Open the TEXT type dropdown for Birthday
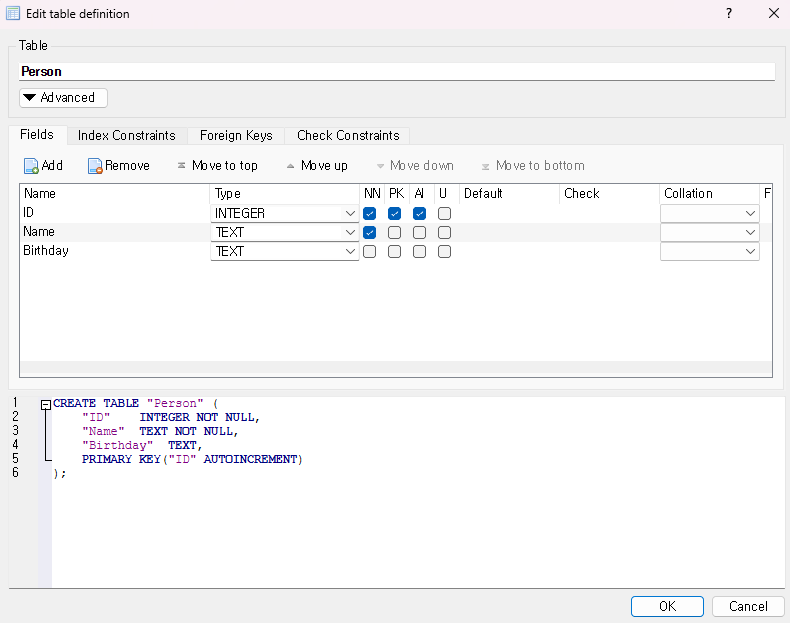This screenshot has width=790, height=623. (x=285, y=251)
